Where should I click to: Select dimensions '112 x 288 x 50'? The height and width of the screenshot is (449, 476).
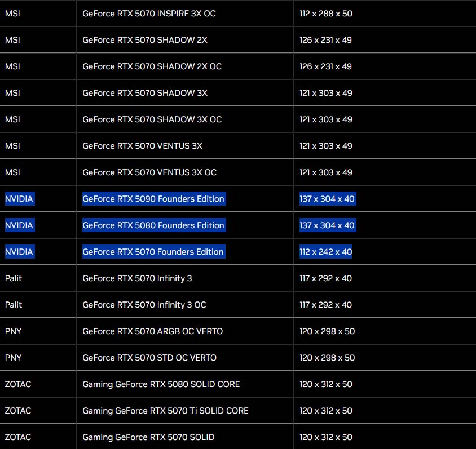(x=326, y=14)
